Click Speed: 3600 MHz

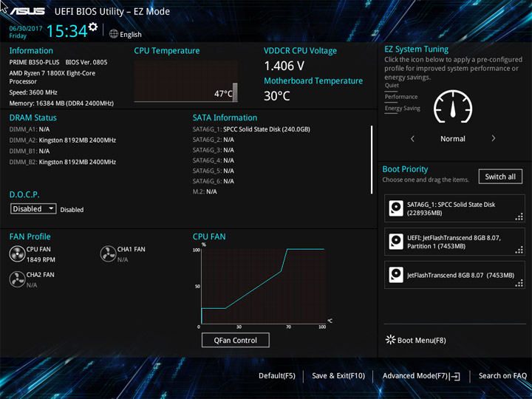33,92
